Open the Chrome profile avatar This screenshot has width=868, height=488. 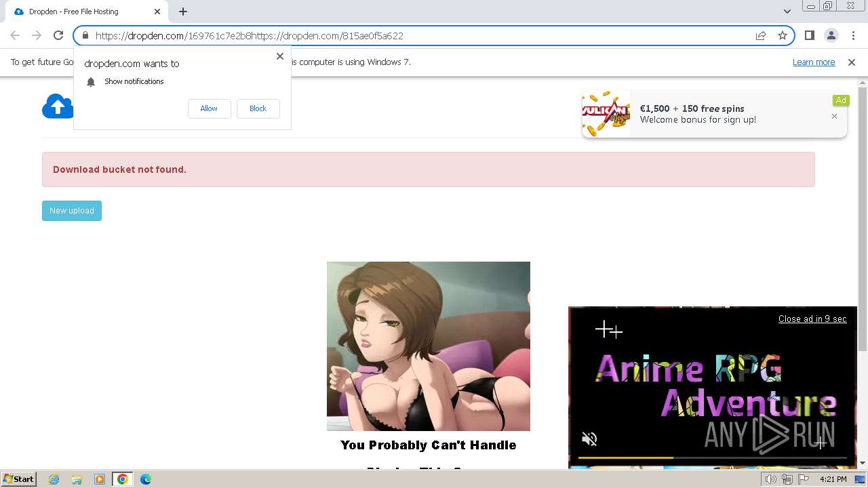831,35
